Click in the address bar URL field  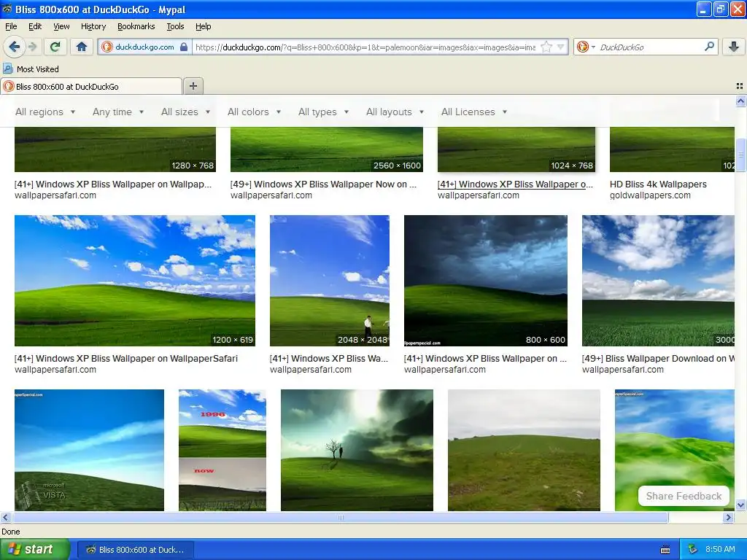click(365, 47)
